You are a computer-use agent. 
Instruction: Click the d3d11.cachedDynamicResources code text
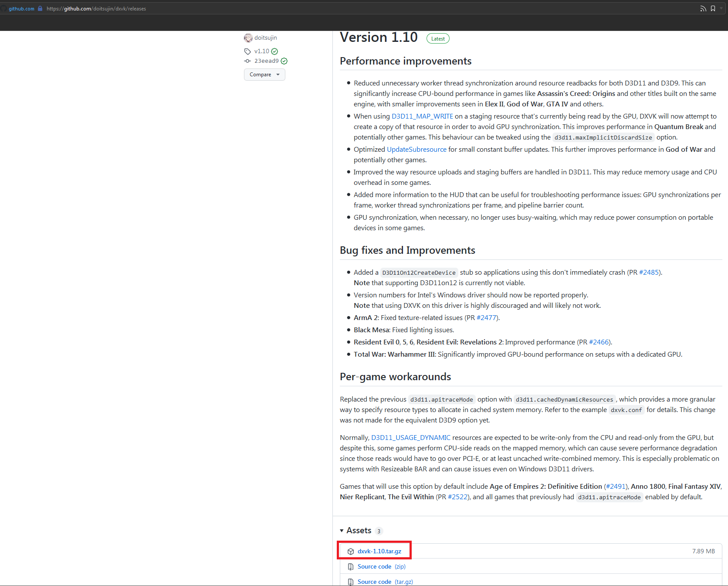(x=565, y=400)
